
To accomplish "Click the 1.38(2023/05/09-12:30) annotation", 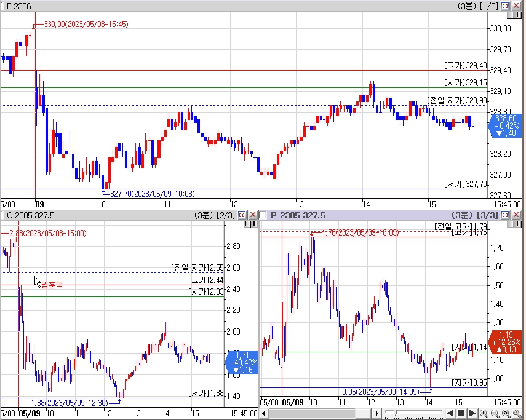I will click(70, 403).
